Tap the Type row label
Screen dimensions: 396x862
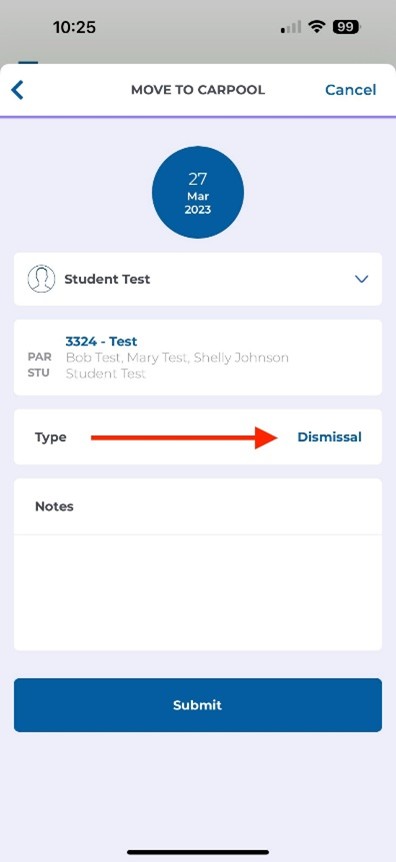(51, 437)
